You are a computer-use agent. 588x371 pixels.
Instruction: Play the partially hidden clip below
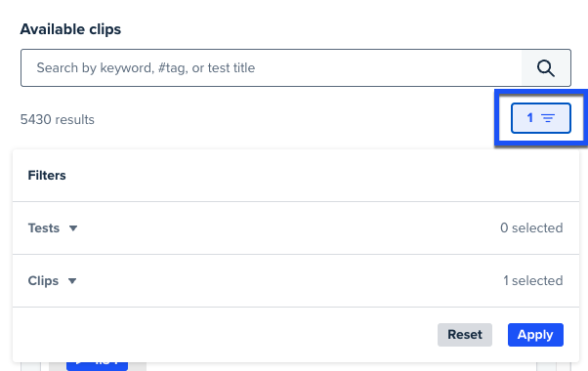click(x=97, y=366)
